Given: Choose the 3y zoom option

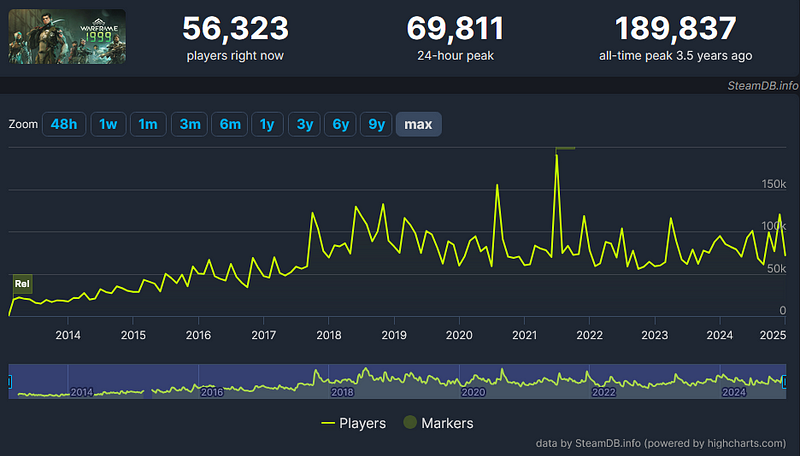Looking at the screenshot, I should pos(305,124).
